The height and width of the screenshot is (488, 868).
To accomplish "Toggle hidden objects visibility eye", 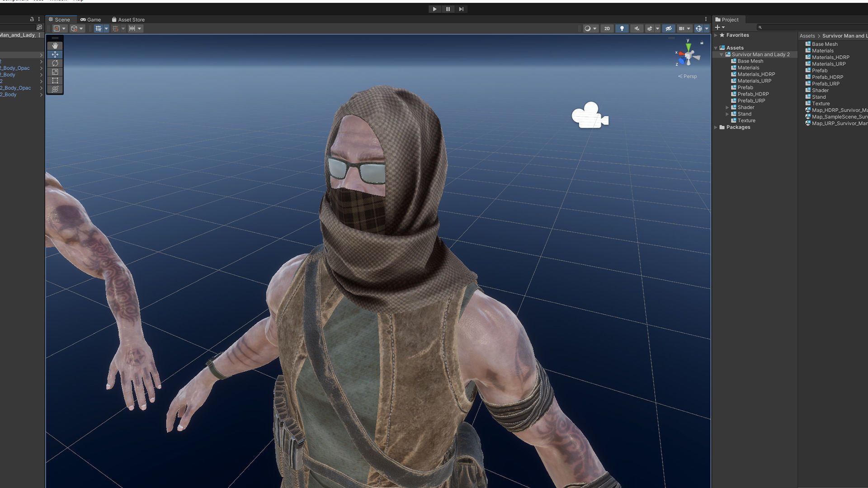I will [669, 28].
